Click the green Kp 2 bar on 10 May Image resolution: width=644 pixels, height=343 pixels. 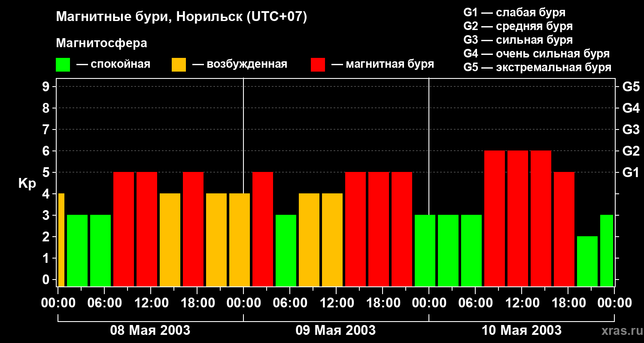[587, 261]
